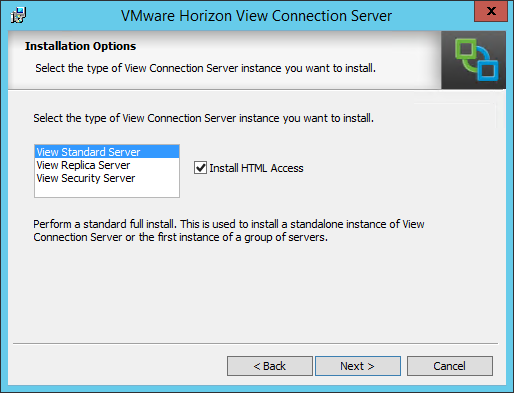The image size is (514, 393).
Task: Click the Installation Options heading
Action: click(x=81, y=46)
